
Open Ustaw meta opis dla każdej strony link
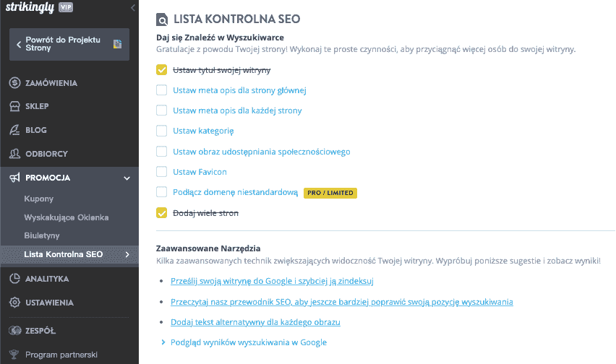pyautogui.click(x=237, y=110)
